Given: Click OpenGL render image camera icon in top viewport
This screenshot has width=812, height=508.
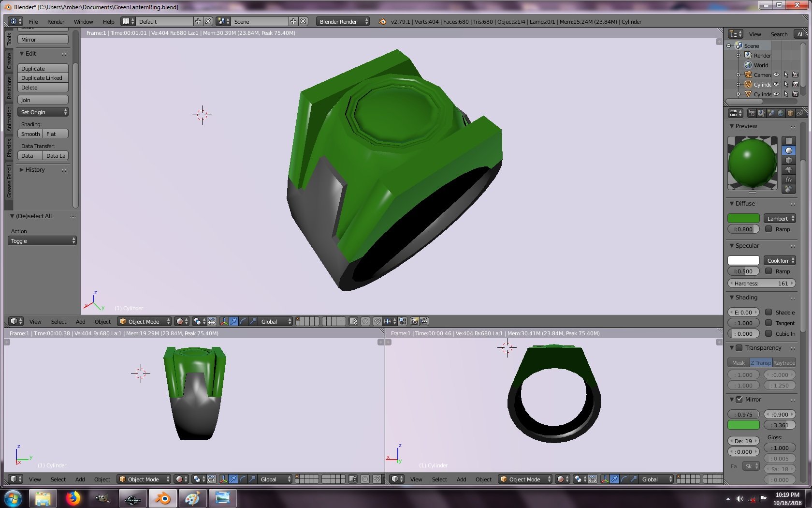Looking at the screenshot, I should (x=414, y=321).
